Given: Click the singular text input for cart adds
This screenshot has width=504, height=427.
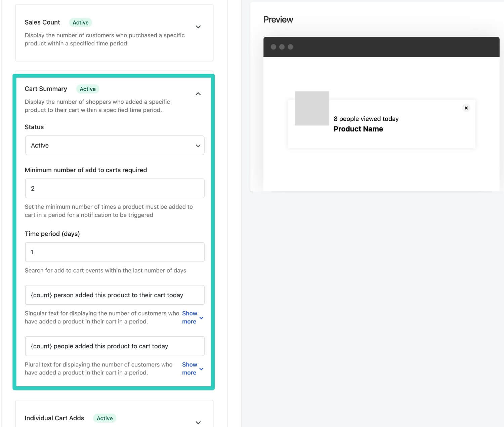Looking at the screenshot, I should [115, 295].
